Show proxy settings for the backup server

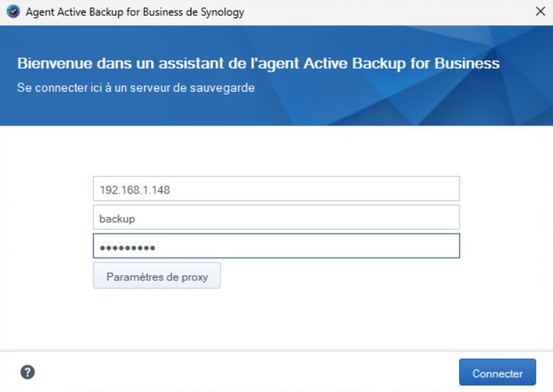[x=156, y=276]
